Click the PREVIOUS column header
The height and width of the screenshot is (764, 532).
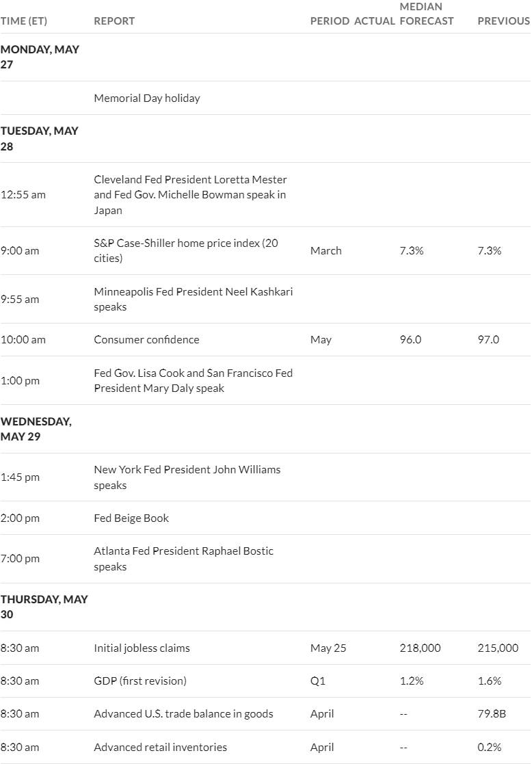click(503, 21)
